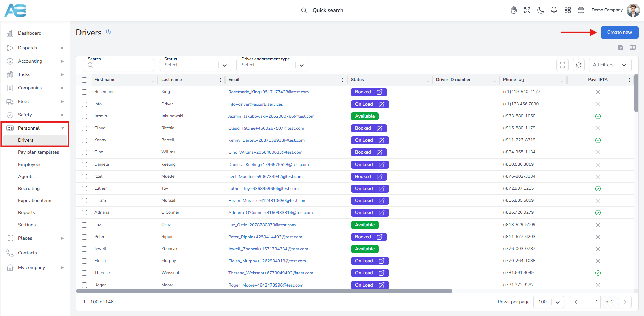This screenshot has height=316, width=644.
Task: Check the select-all header checkbox
Action: point(84,80)
